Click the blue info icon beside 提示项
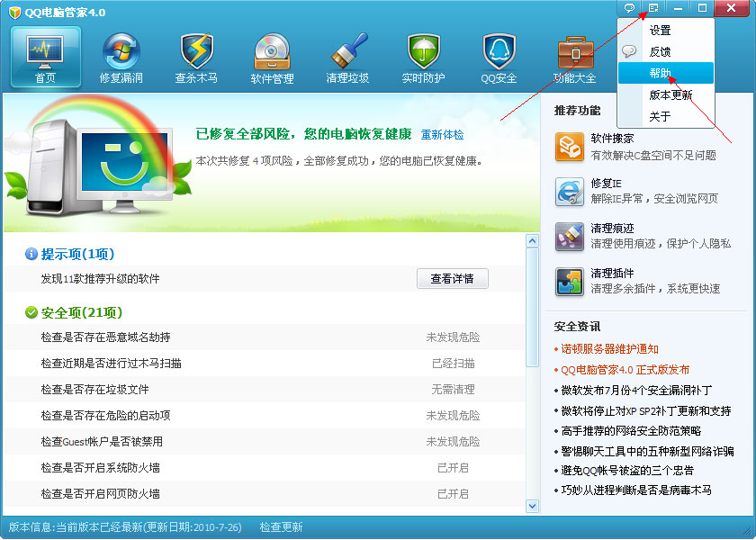This screenshot has height=540, width=756. point(31,254)
